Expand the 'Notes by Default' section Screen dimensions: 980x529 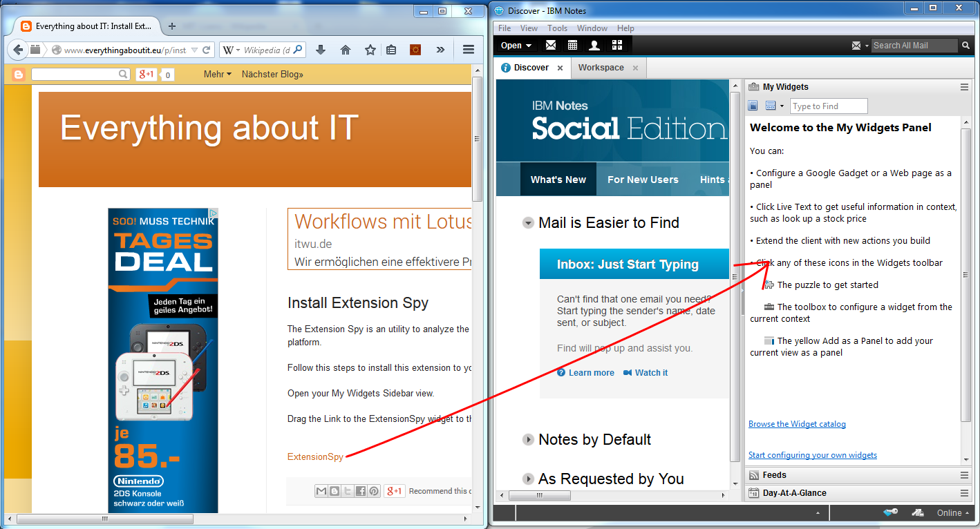click(x=529, y=440)
